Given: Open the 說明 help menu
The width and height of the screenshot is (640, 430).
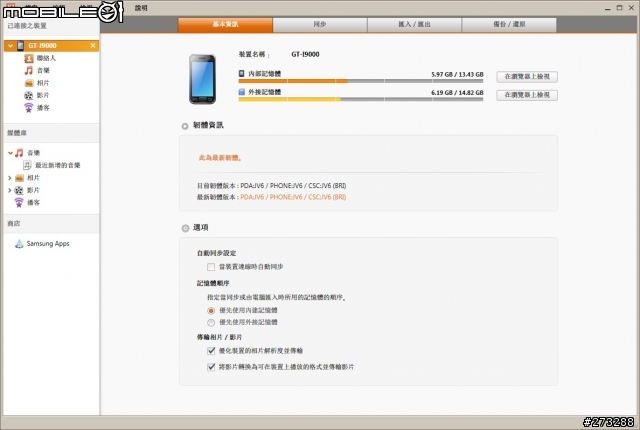Looking at the screenshot, I should click(141, 8).
